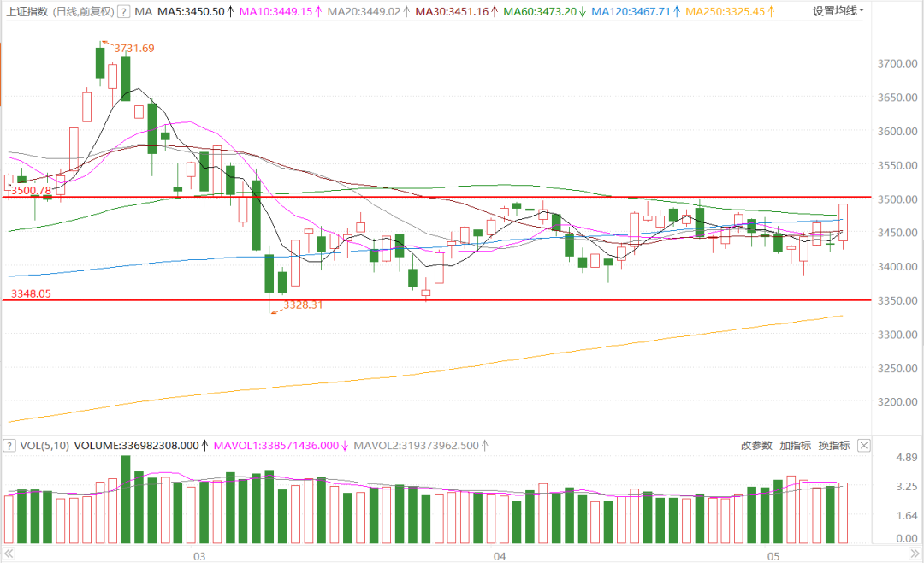Click the 3348.05 support line label

click(x=32, y=293)
